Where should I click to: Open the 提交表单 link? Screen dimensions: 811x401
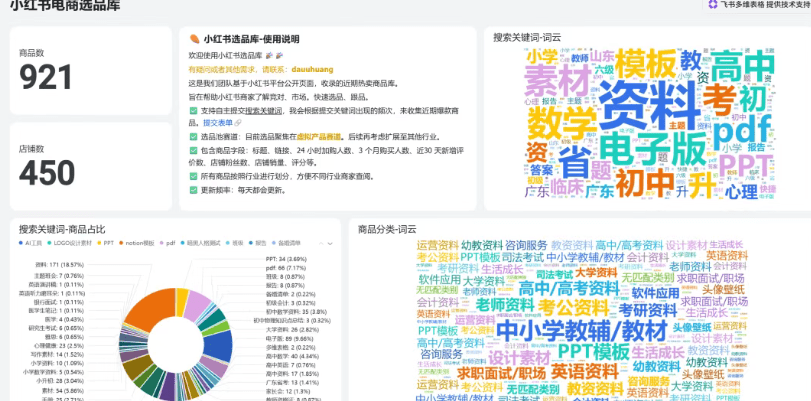click(217, 122)
